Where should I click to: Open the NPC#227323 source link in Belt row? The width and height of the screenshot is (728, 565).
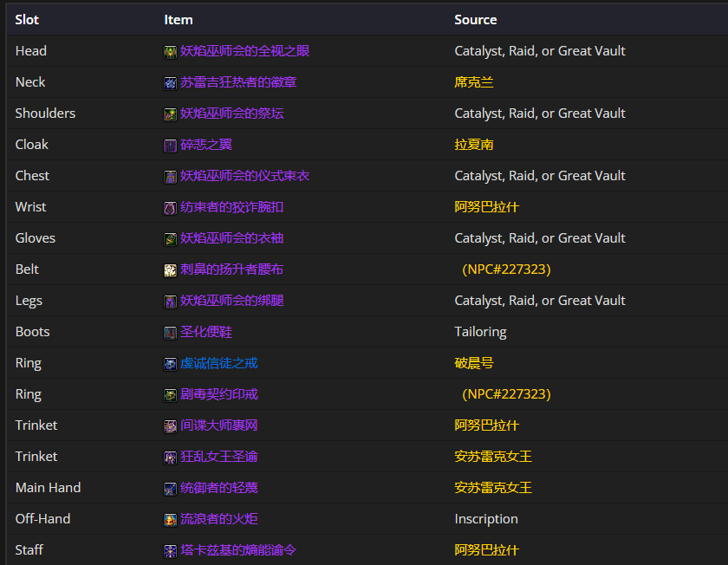coord(506,270)
